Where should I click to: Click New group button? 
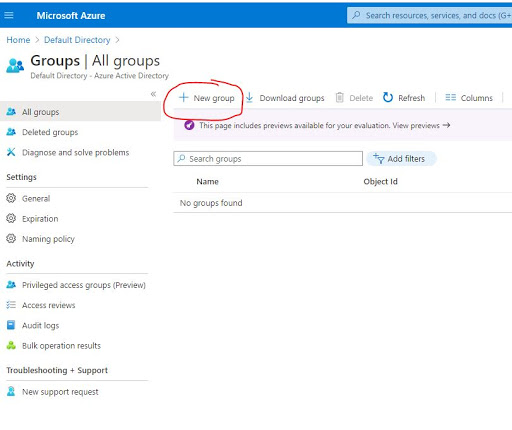coord(206,98)
